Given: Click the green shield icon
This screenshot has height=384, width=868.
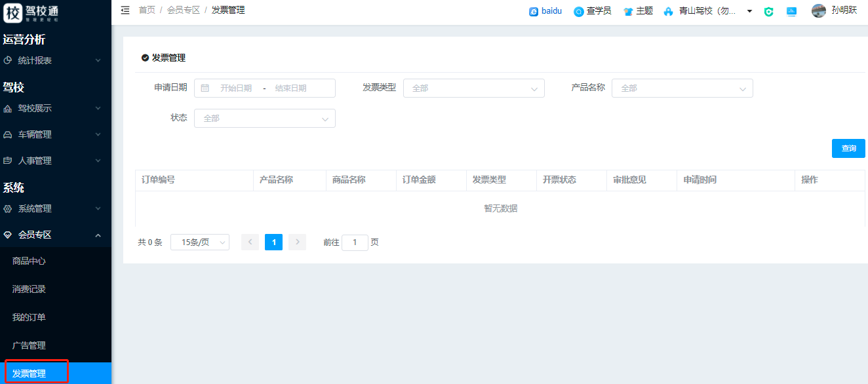Looking at the screenshot, I should point(769,12).
